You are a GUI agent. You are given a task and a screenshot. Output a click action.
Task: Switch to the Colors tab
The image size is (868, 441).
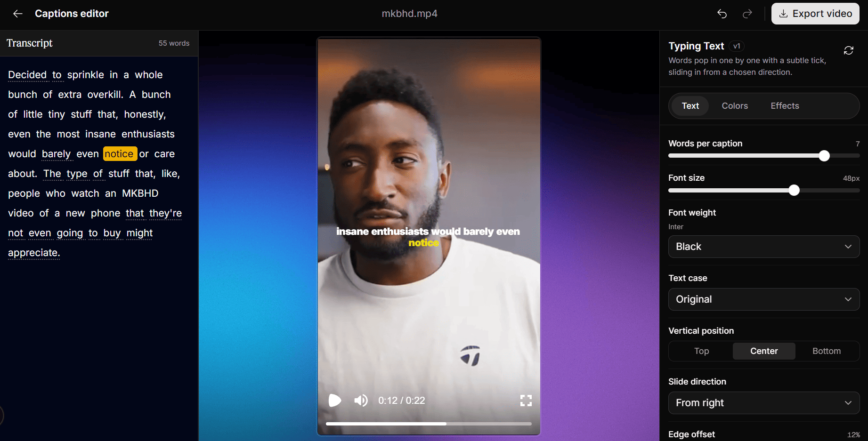735,106
